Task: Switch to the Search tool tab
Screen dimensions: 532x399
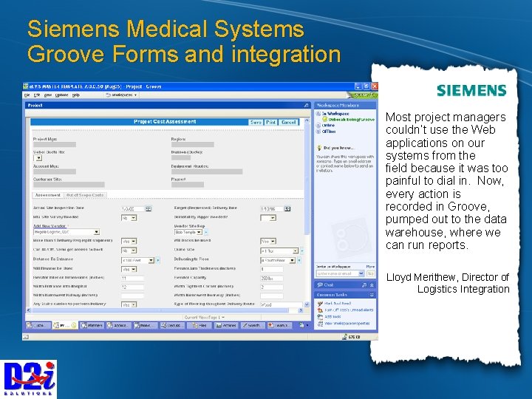Action: tap(253, 325)
